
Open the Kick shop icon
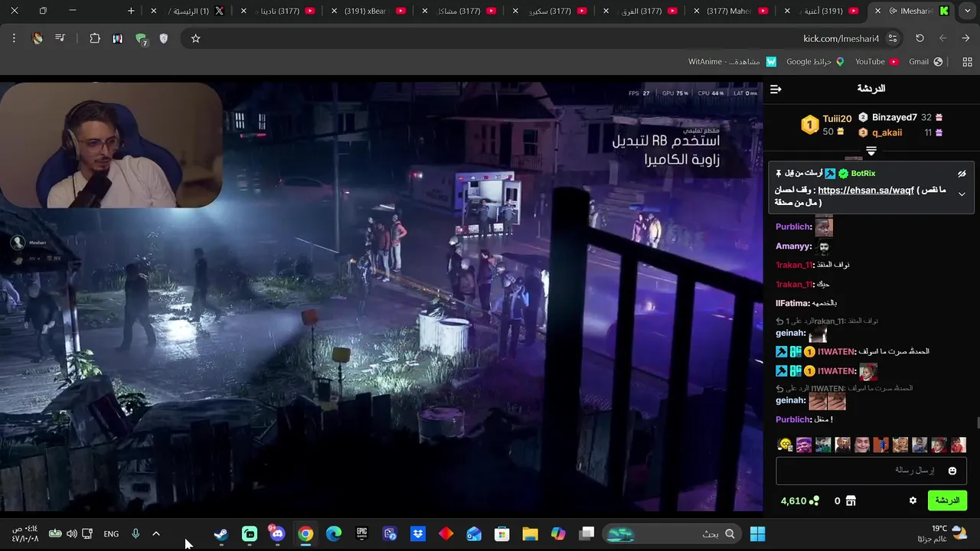coord(850,500)
